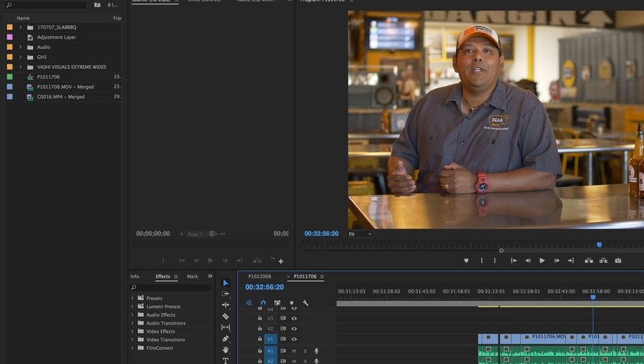Hide track V2 with its eye icon
Image resolution: width=644 pixels, height=364 pixels.
click(x=294, y=328)
